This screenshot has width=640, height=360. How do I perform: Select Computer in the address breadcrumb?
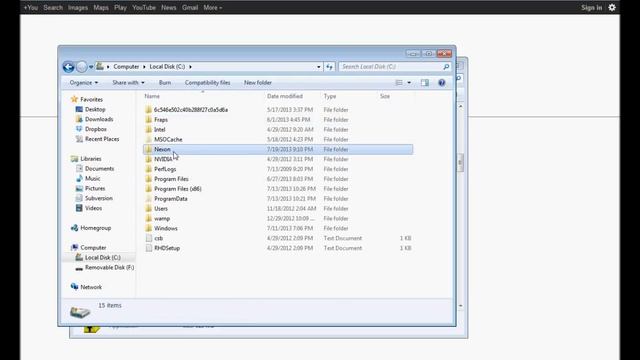[x=126, y=67]
